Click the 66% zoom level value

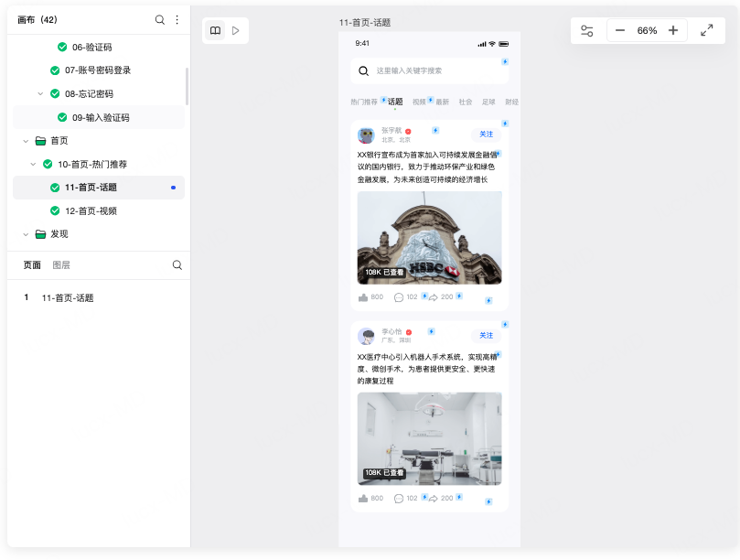click(647, 31)
